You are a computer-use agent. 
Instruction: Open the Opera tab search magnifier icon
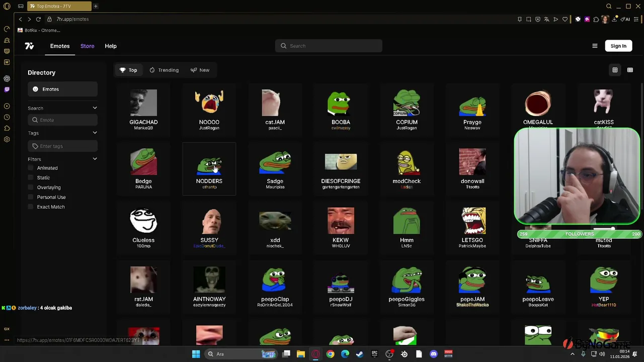tap(609, 6)
